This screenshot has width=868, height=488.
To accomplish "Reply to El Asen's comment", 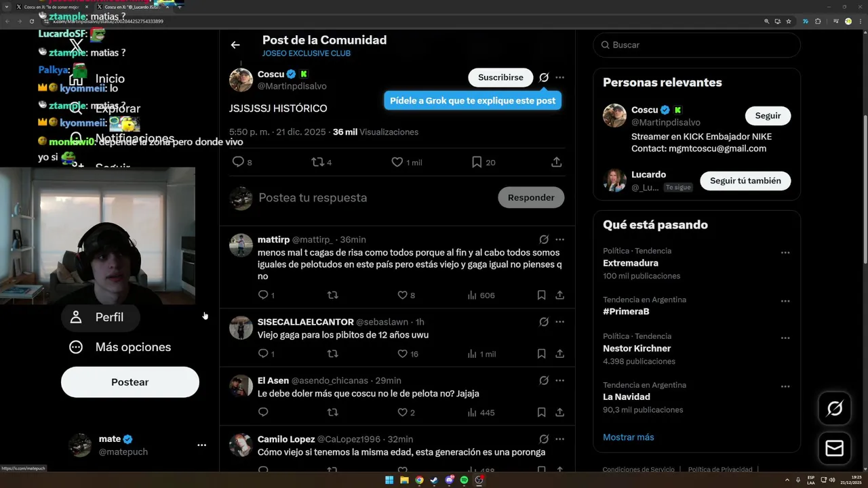I will 263,412.
